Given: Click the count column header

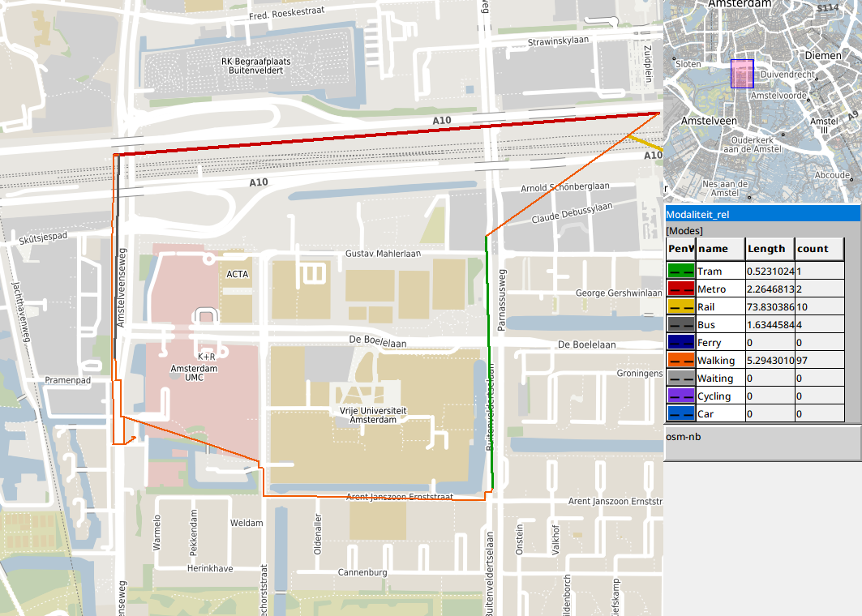Looking at the screenshot, I should tap(819, 249).
